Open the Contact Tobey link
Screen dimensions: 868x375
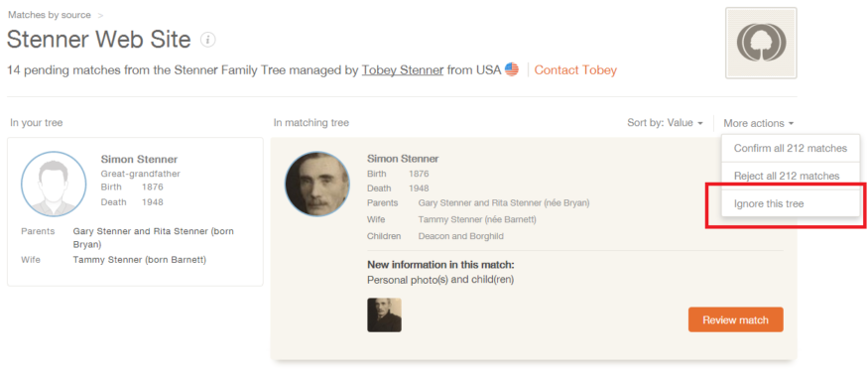point(575,70)
